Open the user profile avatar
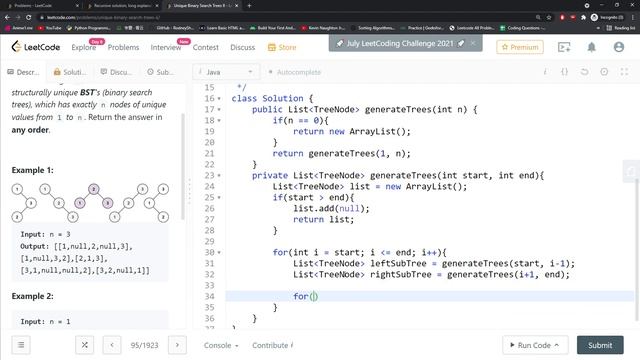Image resolution: width=640 pixels, height=360 pixels. click(x=619, y=47)
